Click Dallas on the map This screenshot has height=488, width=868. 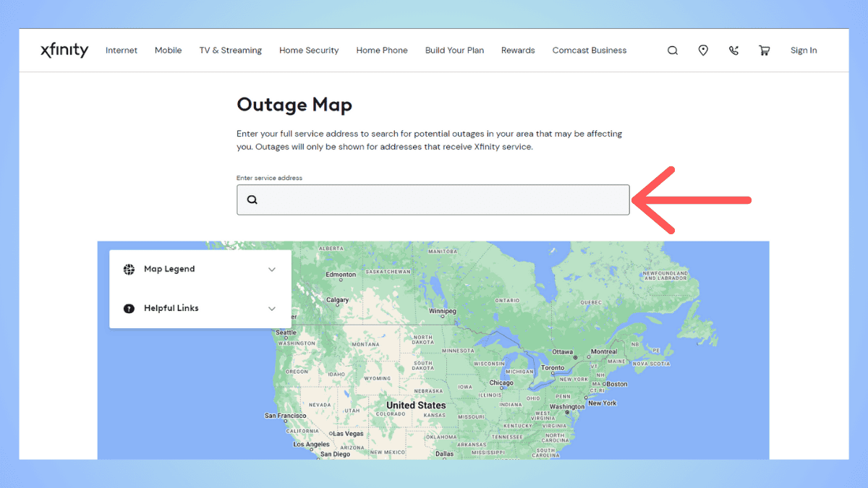pyautogui.click(x=444, y=454)
